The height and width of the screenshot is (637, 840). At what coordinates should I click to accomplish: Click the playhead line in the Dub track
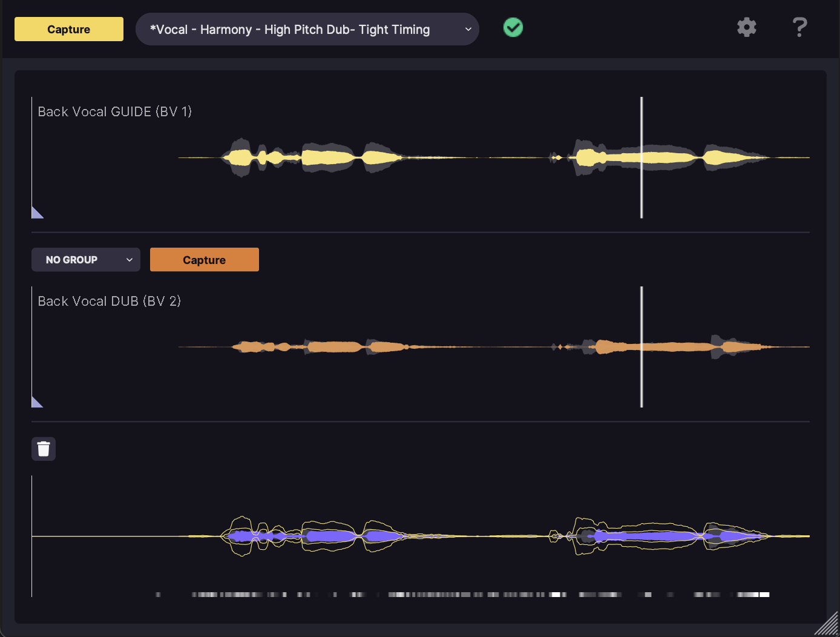click(x=641, y=315)
